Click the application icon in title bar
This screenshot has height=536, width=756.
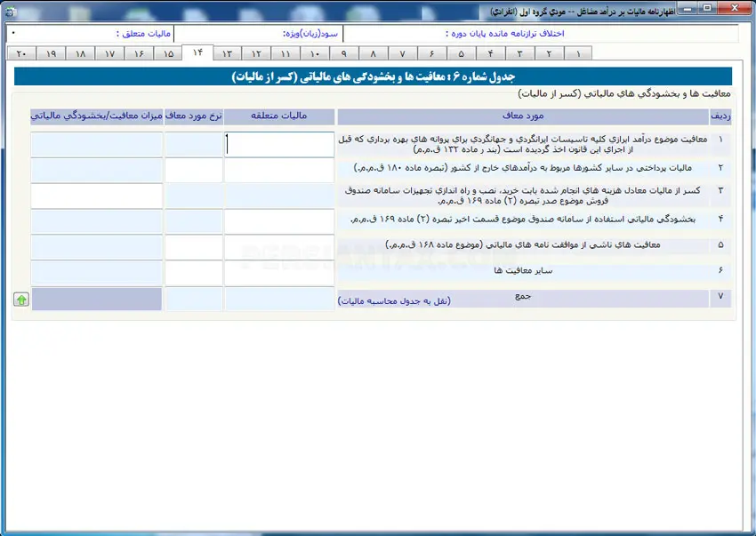point(10,11)
